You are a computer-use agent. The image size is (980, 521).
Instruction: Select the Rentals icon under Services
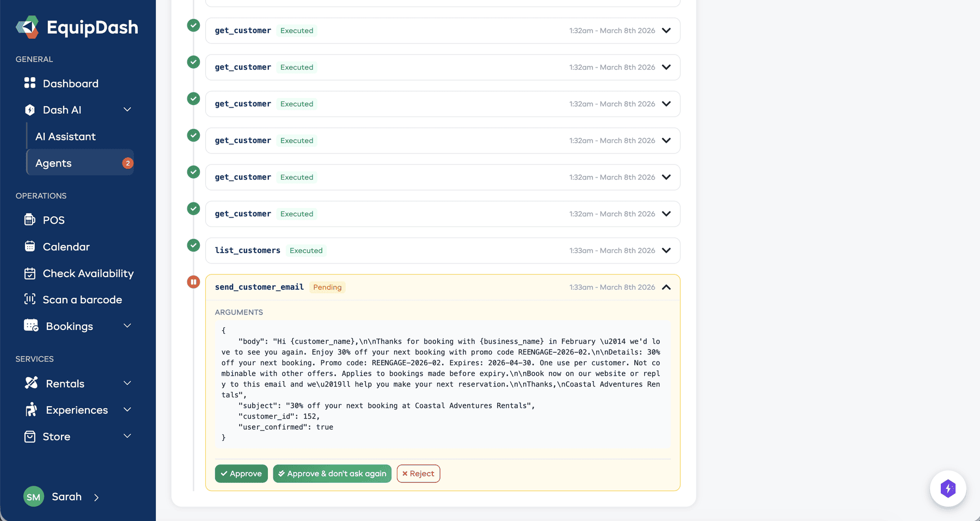[x=32, y=383]
